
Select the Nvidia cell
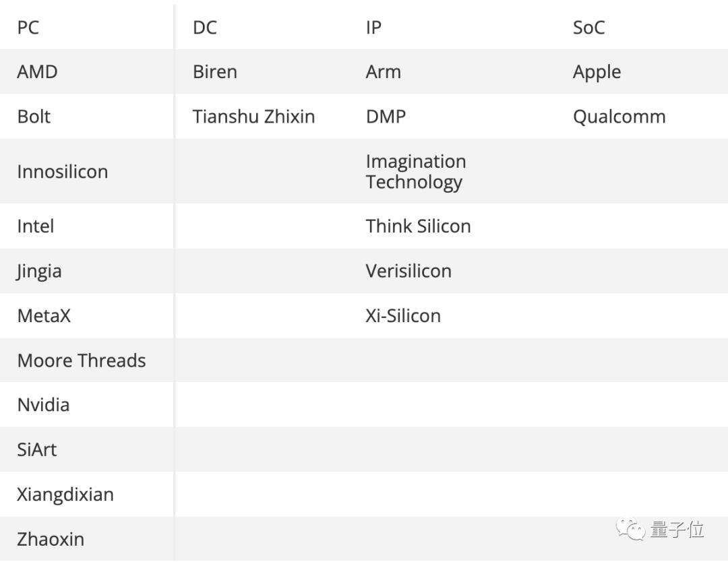[x=43, y=405]
